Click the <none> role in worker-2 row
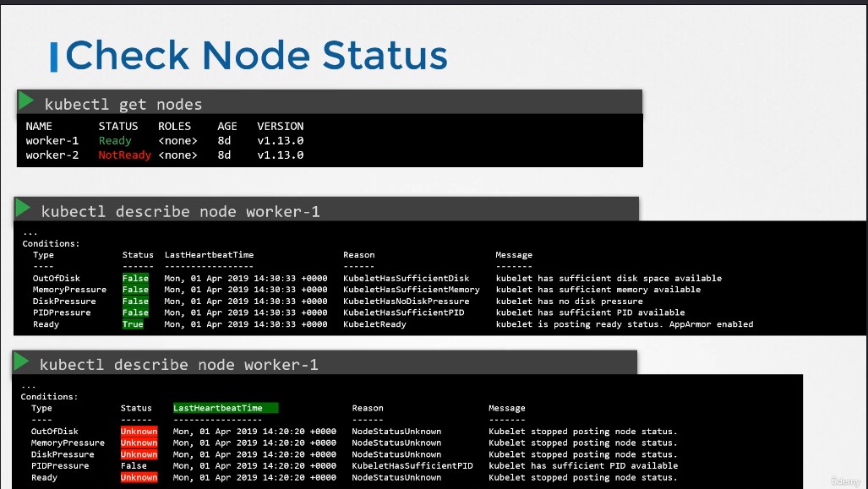The height and width of the screenshot is (489, 868). click(177, 155)
